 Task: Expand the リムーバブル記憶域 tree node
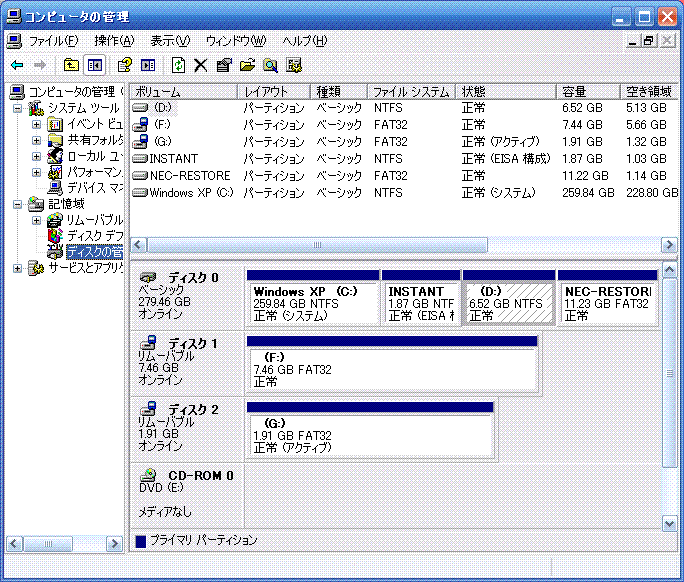pyautogui.click(x=37, y=220)
